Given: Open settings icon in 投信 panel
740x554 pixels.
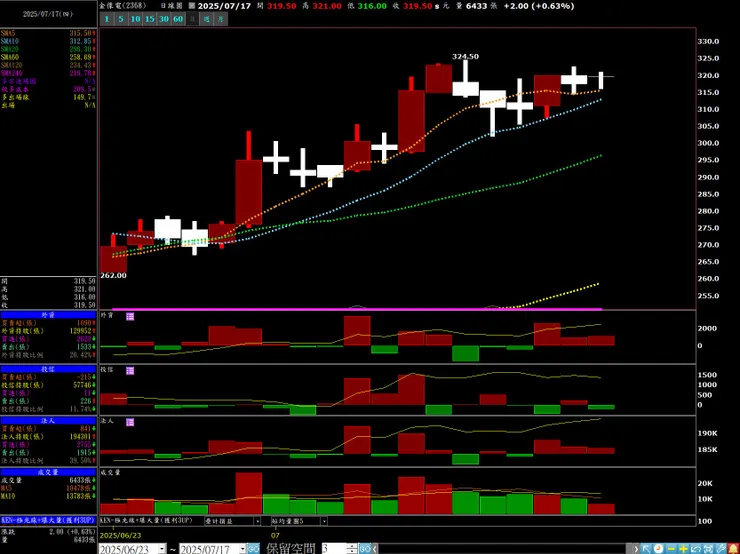Looking at the screenshot, I should [130, 371].
